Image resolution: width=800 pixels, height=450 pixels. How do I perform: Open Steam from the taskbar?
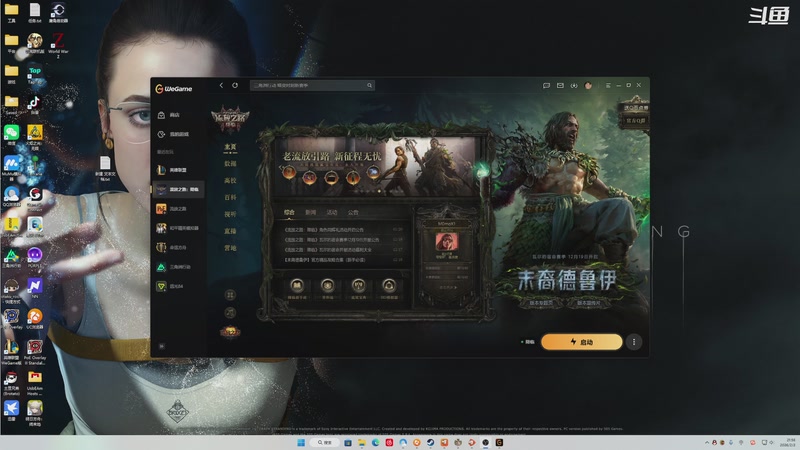(431, 442)
